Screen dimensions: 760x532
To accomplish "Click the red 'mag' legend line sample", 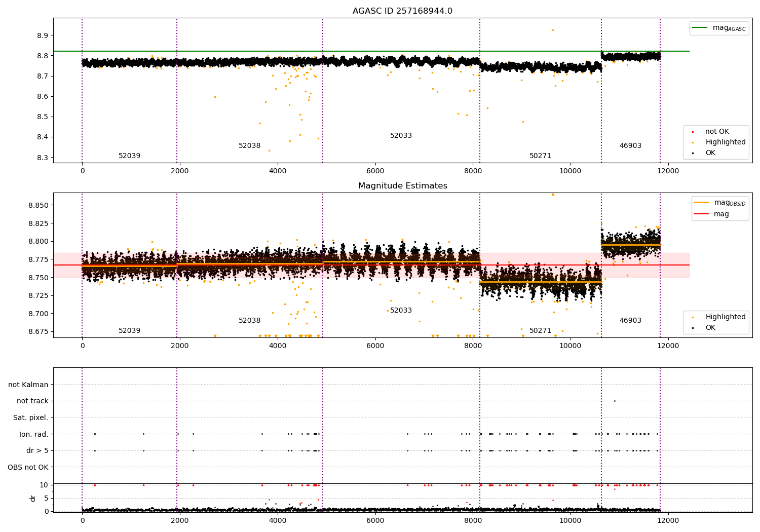I will [x=702, y=214].
